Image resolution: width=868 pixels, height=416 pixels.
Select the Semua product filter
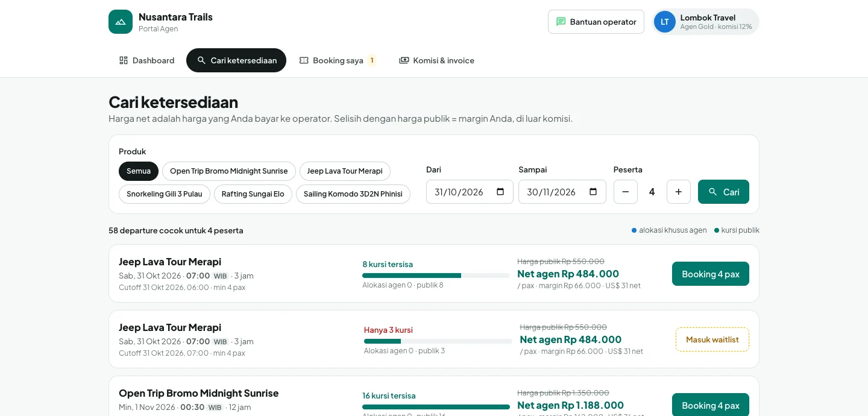coord(139,171)
